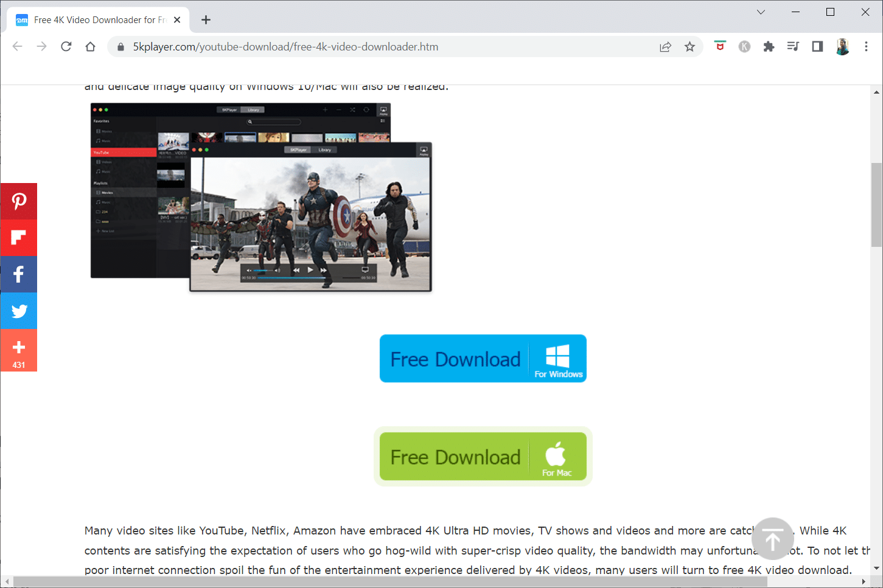Toggle the browser side panel
This screenshot has width=883, height=588.
coord(817,47)
